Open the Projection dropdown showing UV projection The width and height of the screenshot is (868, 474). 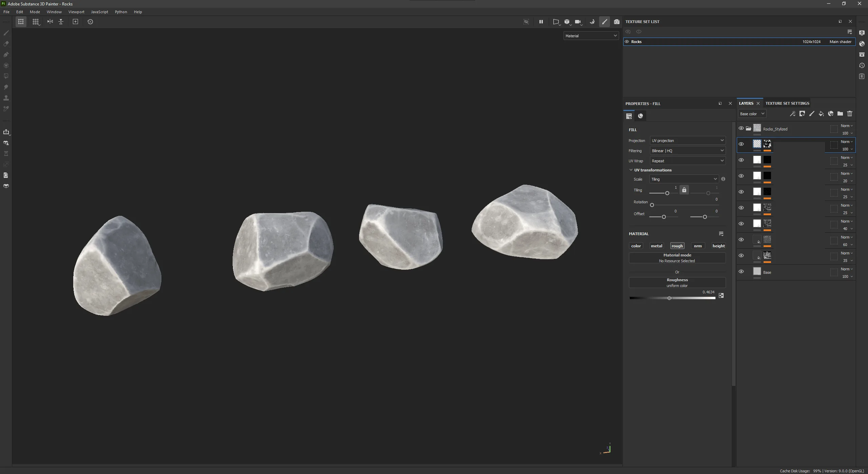tap(688, 141)
